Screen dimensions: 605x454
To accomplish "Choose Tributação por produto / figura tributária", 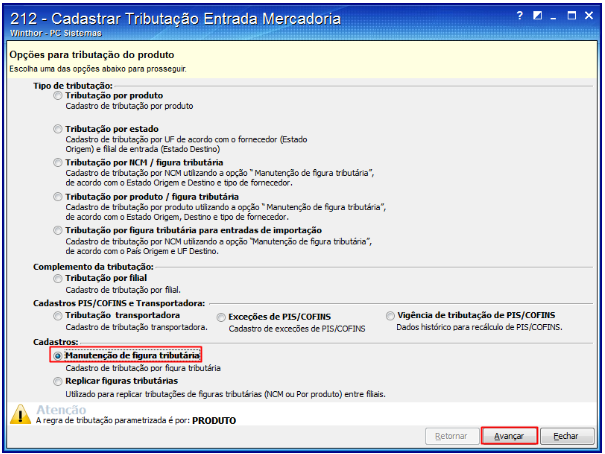I will coord(57,197).
